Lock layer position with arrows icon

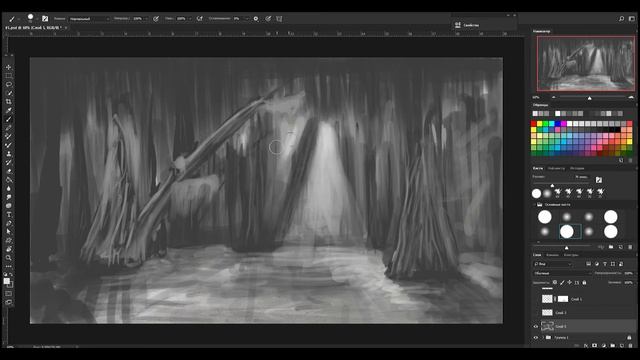pyautogui.click(x=569, y=282)
